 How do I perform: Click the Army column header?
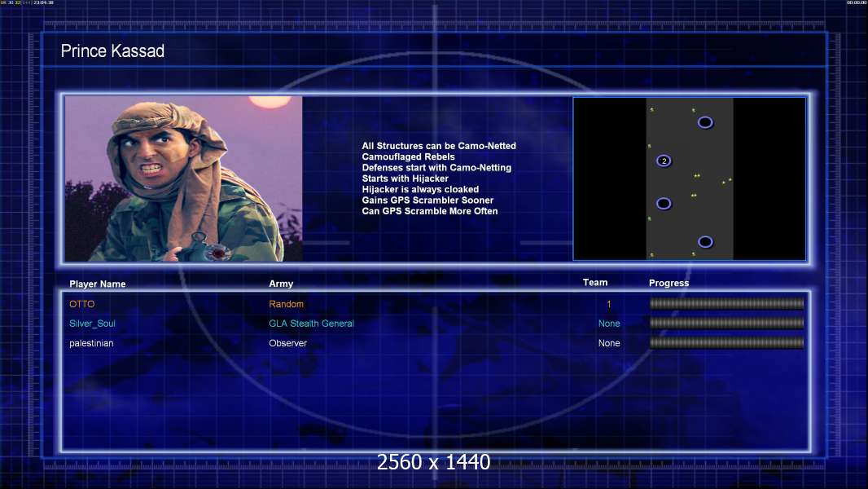281,284
